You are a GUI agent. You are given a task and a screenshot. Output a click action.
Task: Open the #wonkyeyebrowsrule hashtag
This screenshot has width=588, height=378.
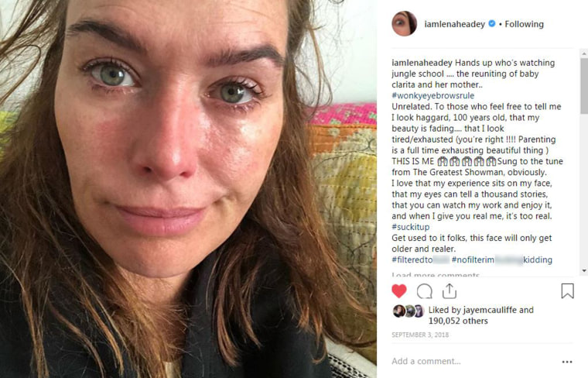tap(432, 95)
